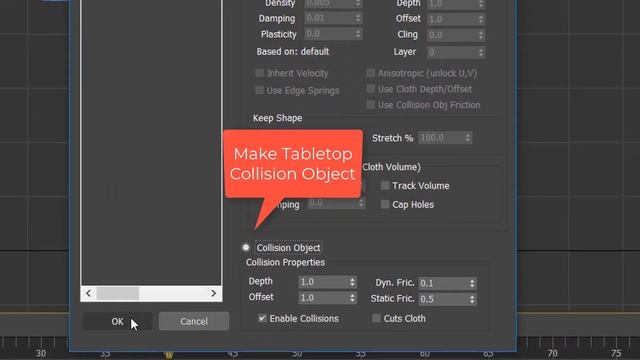Adjust the collision Offset spinner arrows
The height and width of the screenshot is (360, 640).
click(x=352, y=298)
